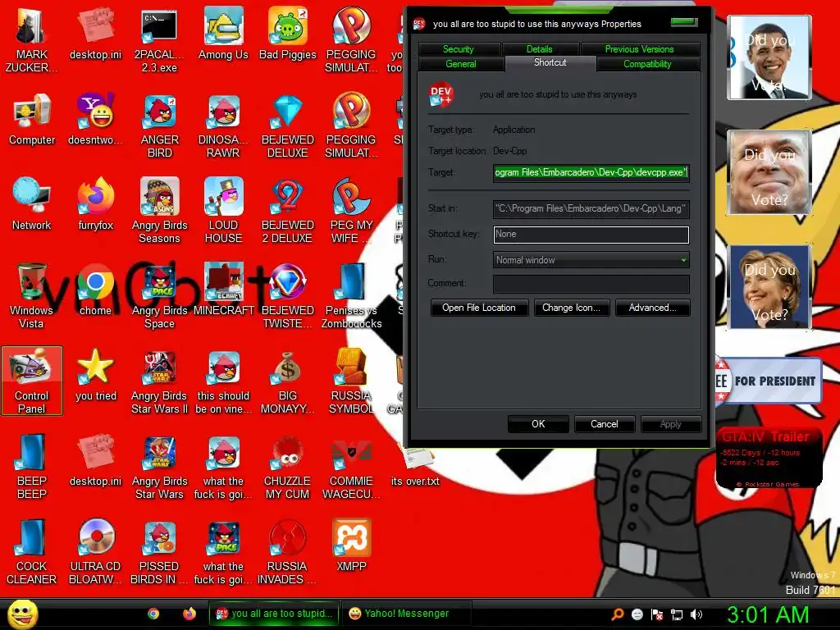Select the you tried star icon
Viewport: 840px width, 630px height.
(x=95, y=375)
